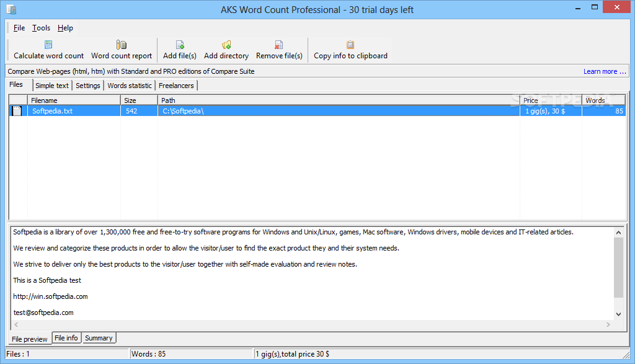
Task: Sort by the Path column header
Action: (339, 100)
